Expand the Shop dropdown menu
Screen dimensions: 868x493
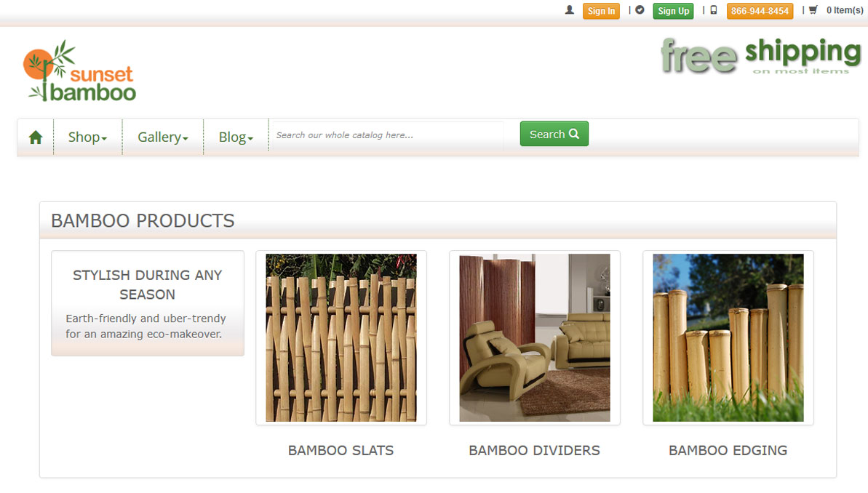87,137
